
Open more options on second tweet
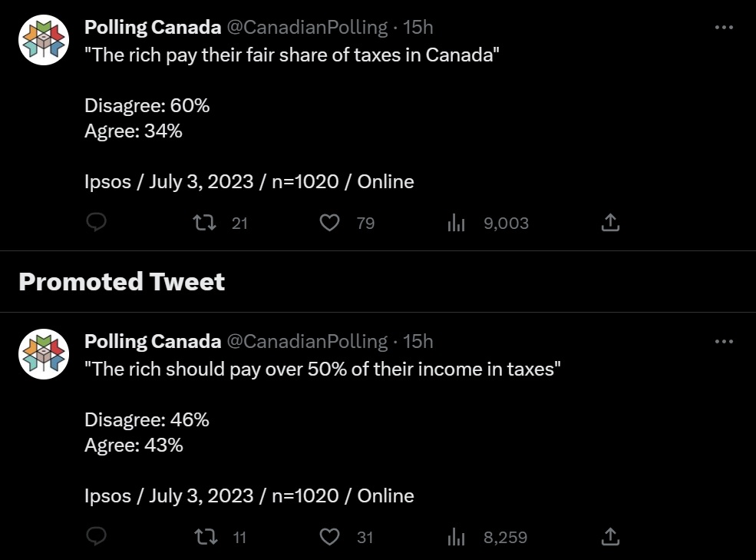[724, 341]
